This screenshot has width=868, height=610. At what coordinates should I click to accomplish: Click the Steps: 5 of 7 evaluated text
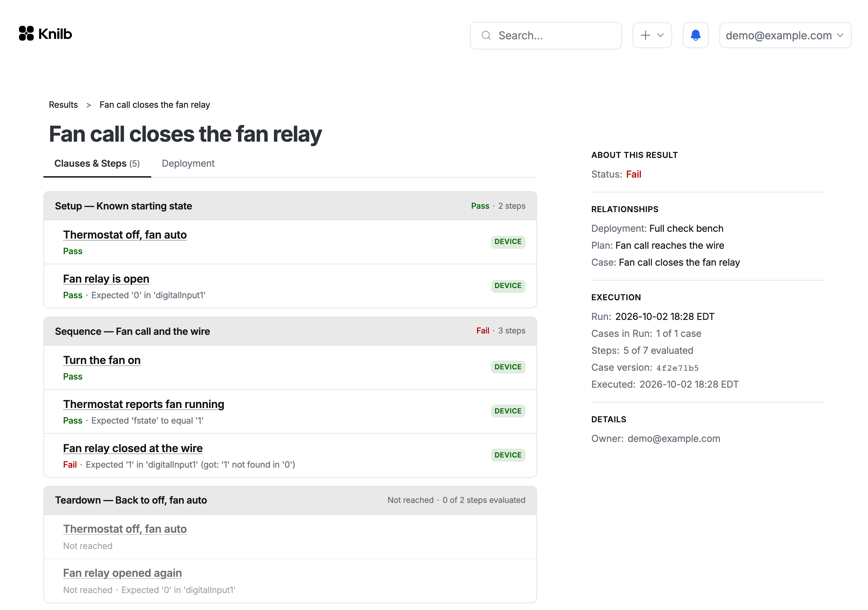(642, 350)
